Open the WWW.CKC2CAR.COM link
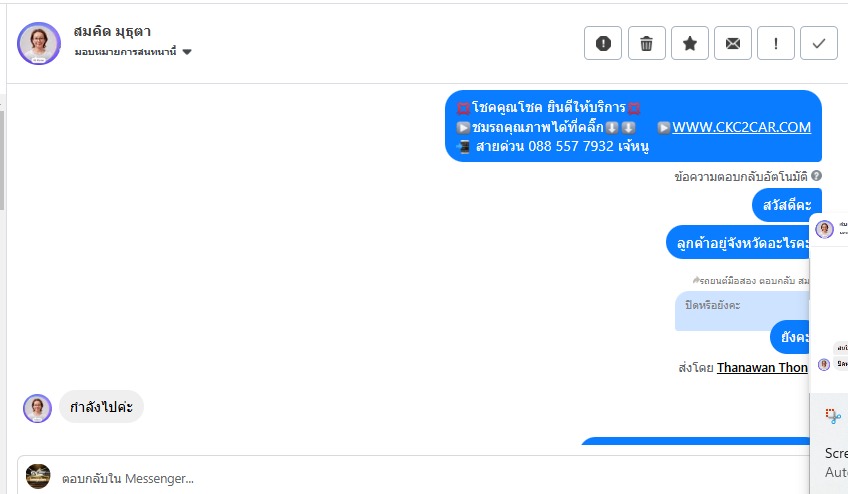848x494 pixels. (x=741, y=127)
